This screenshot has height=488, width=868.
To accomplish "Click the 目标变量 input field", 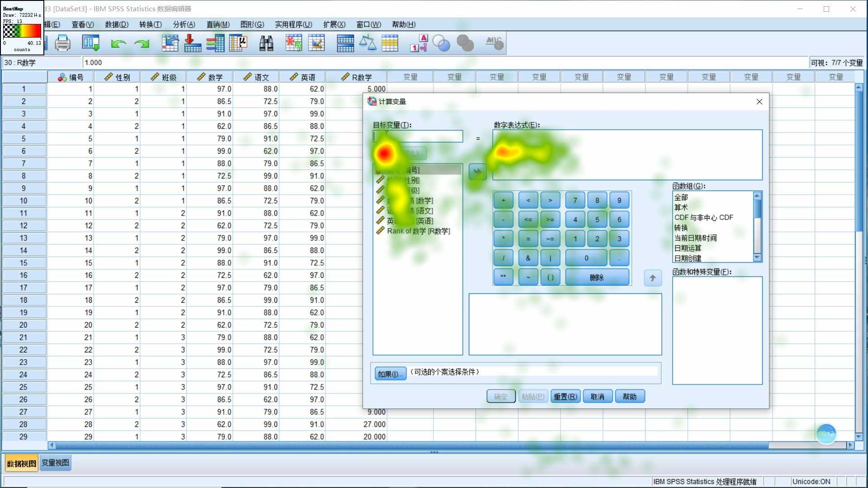I will tap(418, 136).
